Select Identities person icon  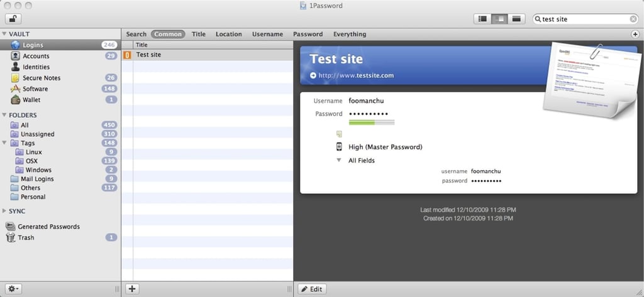tap(15, 67)
